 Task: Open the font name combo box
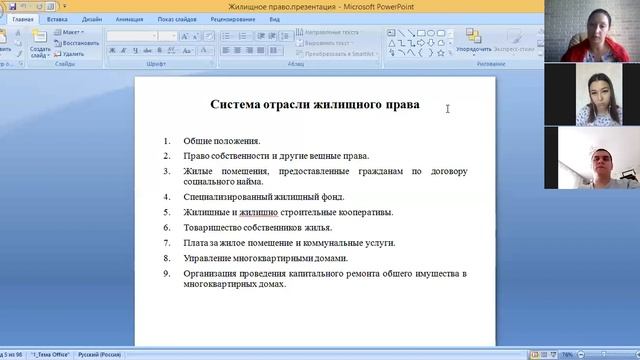click(x=132, y=36)
